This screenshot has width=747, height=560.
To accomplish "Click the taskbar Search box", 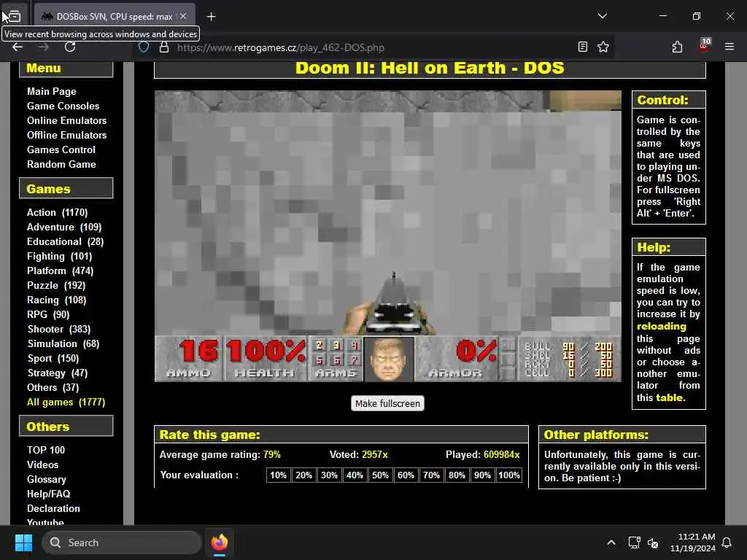I will [122, 542].
